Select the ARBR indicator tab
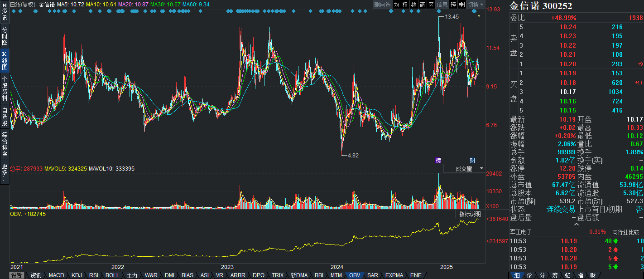This screenshot has width=644, height=279. coord(238,275)
